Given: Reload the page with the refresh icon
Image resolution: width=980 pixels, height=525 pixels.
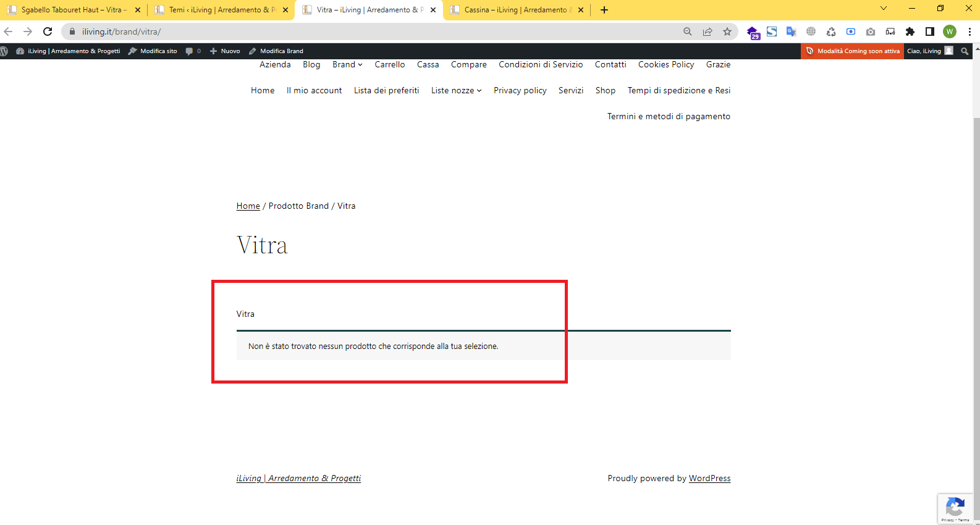Looking at the screenshot, I should (x=48, y=31).
